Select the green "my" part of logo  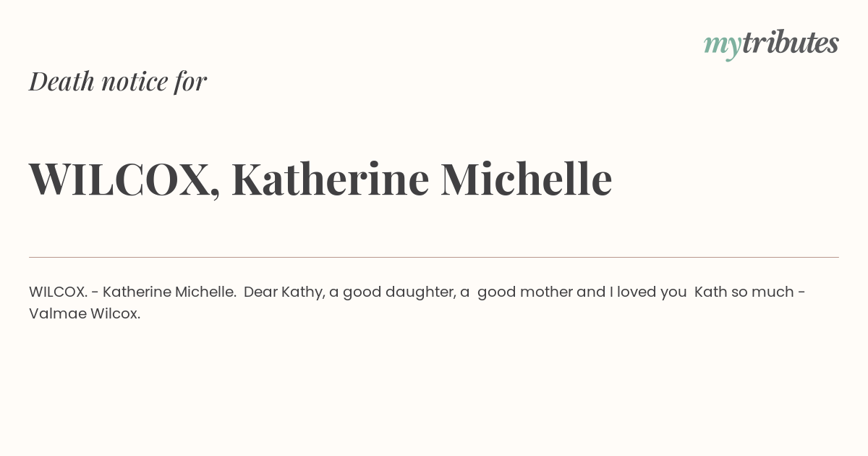coord(722,46)
